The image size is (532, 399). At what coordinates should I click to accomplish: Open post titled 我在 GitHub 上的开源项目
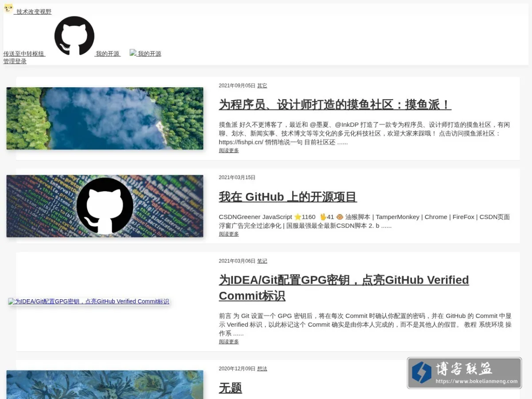click(x=288, y=196)
